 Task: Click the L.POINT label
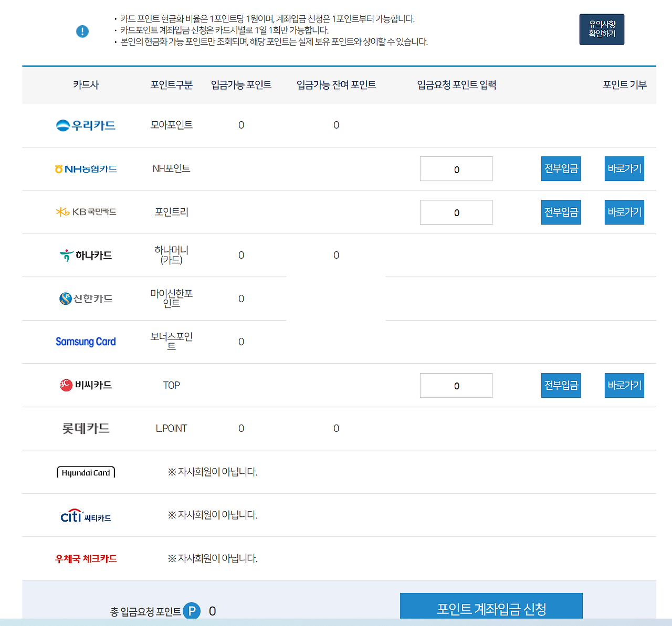click(x=171, y=428)
